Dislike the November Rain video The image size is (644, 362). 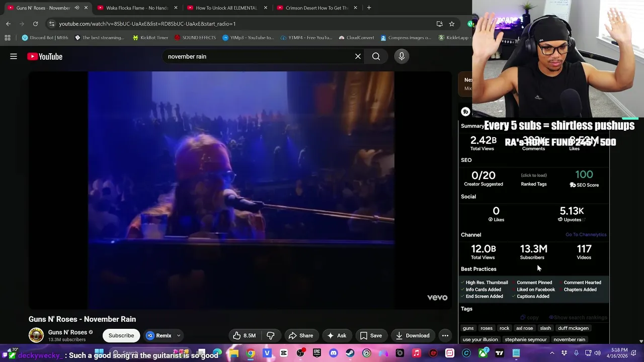[270, 335]
